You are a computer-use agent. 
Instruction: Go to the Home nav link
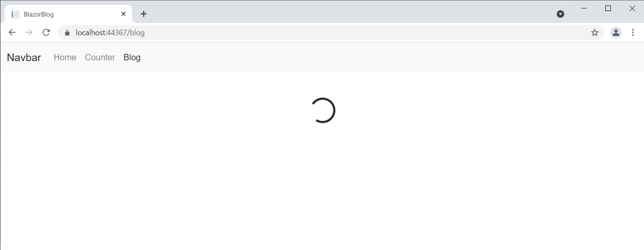[x=65, y=58]
